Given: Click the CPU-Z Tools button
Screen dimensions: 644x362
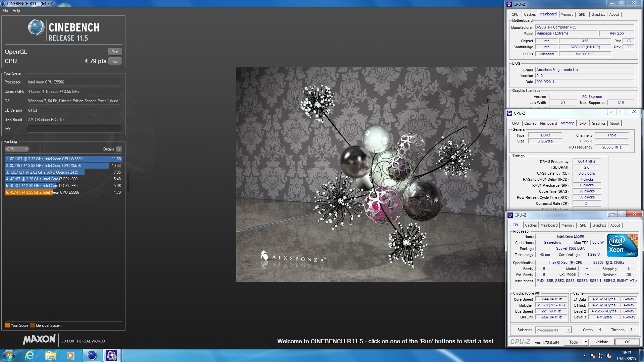Looking at the screenshot, I should coord(573,342).
